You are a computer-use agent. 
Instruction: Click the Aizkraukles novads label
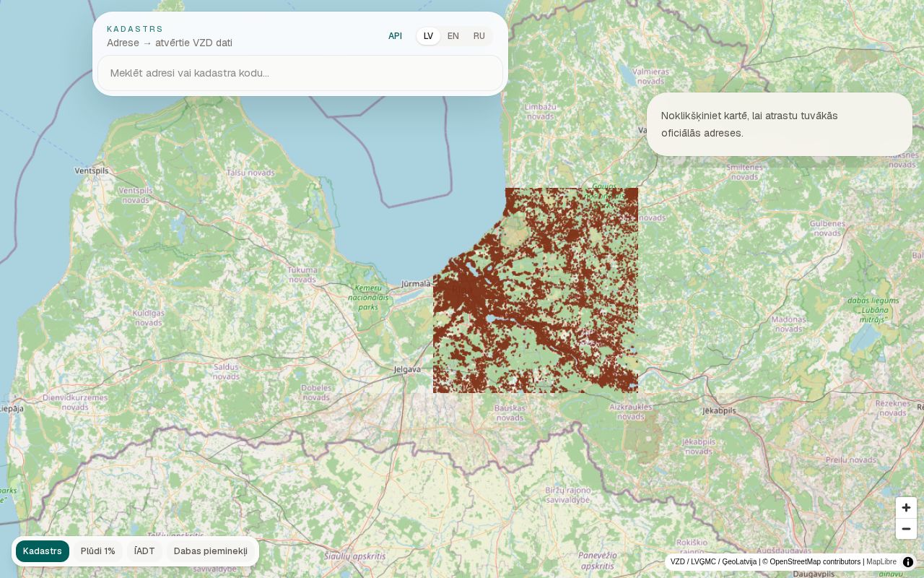coord(631,412)
